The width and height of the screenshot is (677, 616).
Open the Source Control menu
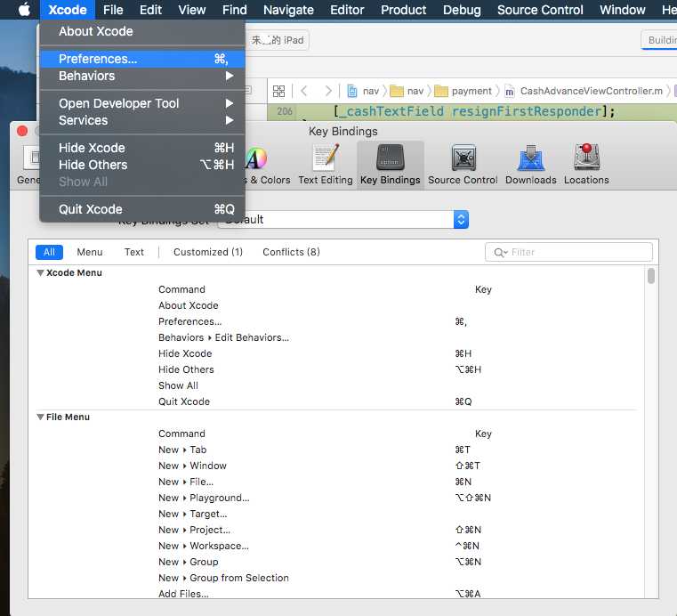540,10
